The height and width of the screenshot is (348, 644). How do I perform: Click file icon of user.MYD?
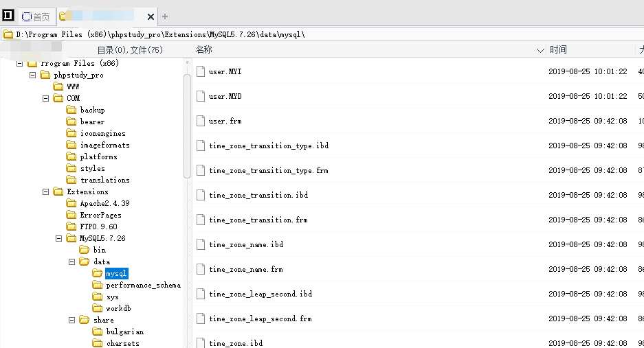[x=201, y=96]
